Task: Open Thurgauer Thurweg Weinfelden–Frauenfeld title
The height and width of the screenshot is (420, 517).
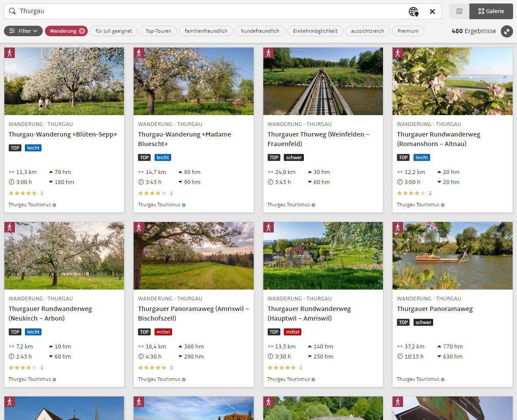Action: 318,139
